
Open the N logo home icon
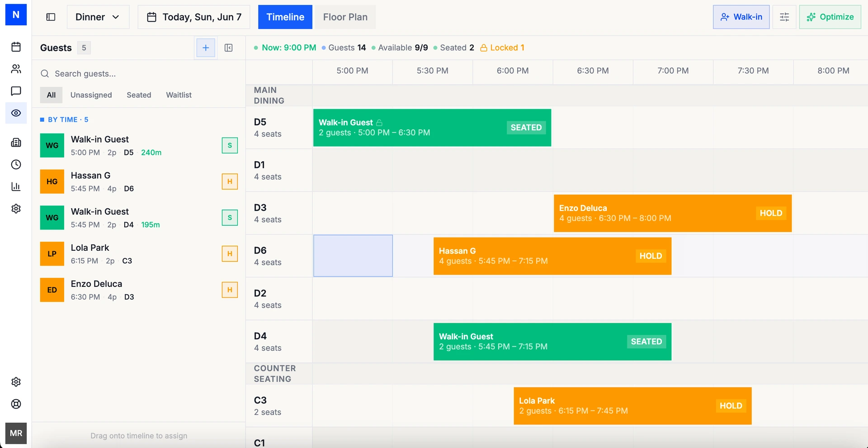coord(16,15)
